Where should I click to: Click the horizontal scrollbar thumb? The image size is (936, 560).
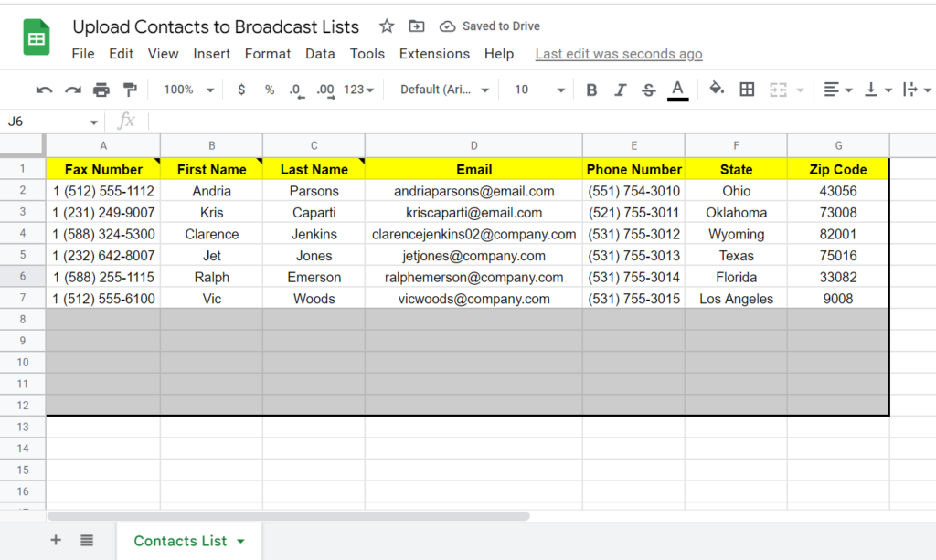click(288, 516)
